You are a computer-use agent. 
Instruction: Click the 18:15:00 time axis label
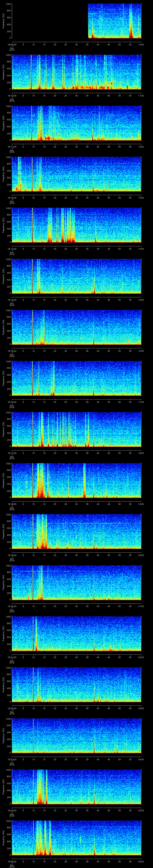pyautogui.click(x=12, y=351)
